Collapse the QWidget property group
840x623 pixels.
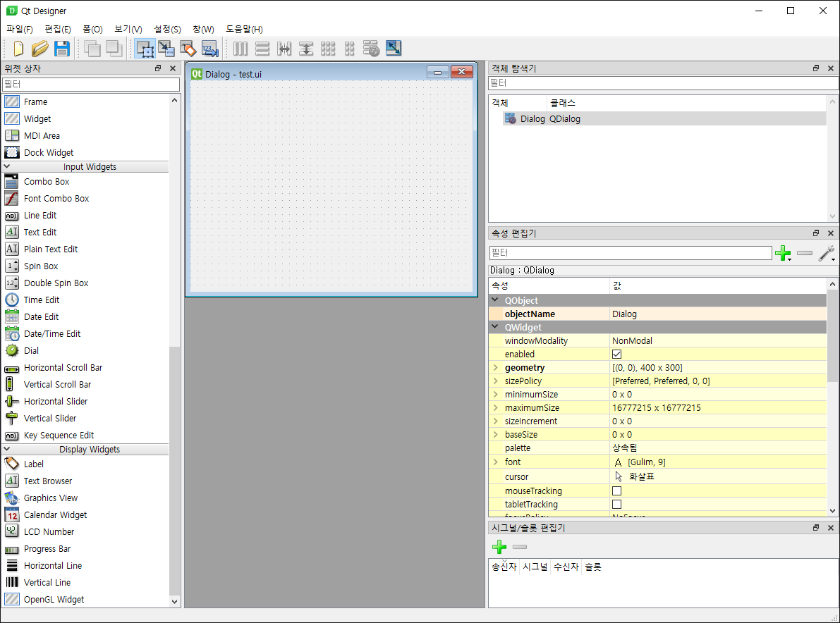pyautogui.click(x=496, y=327)
